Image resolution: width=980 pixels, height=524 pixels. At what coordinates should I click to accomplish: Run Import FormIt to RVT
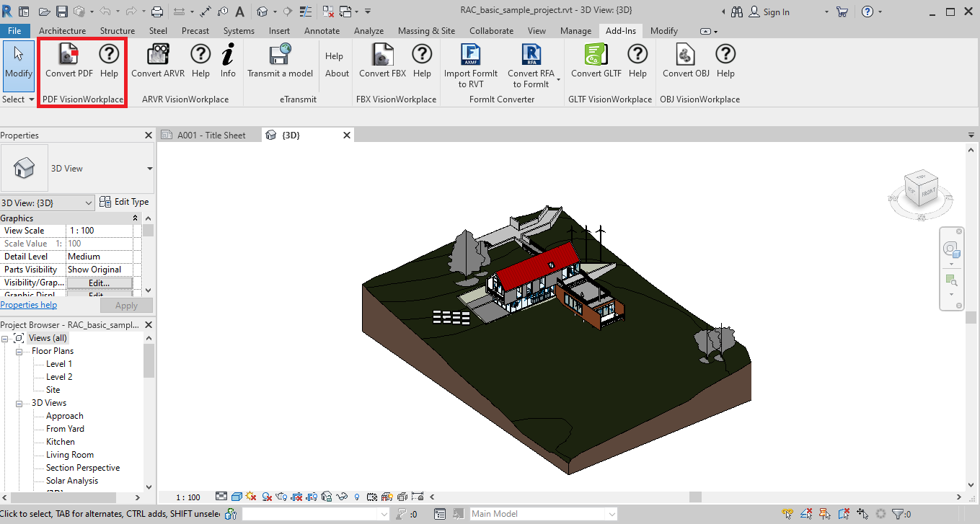click(470, 55)
